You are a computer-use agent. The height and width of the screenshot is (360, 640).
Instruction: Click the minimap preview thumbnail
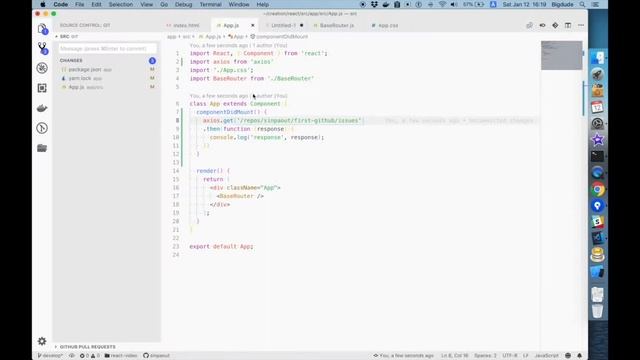pyautogui.click(x=562, y=55)
